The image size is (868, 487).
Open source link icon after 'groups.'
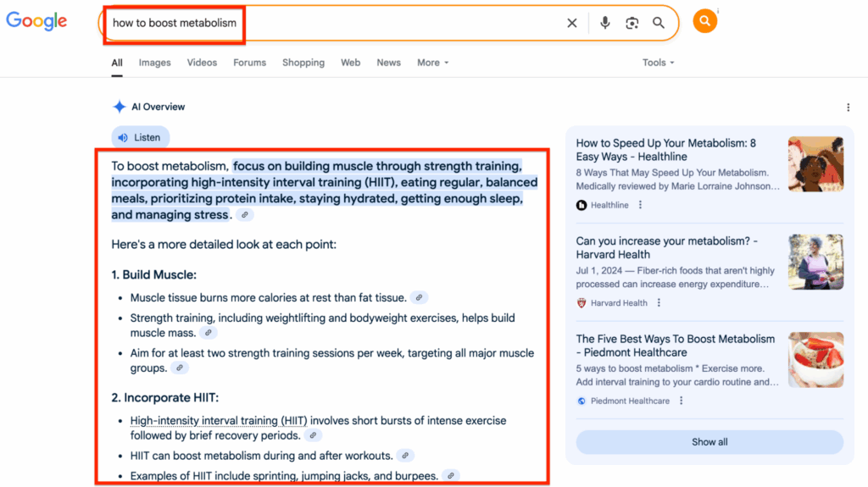tap(180, 368)
